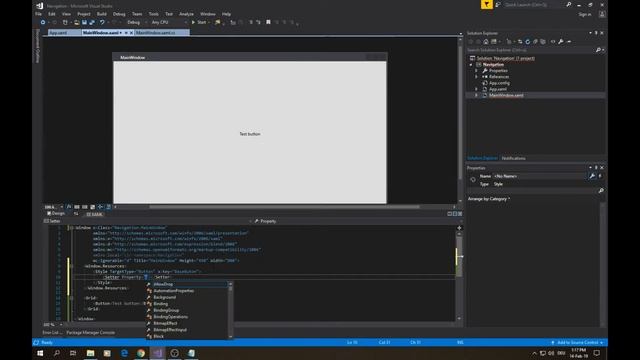The width and height of the screenshot is (640, 360).
Task: Click the New Project icon
Action: 65,22
